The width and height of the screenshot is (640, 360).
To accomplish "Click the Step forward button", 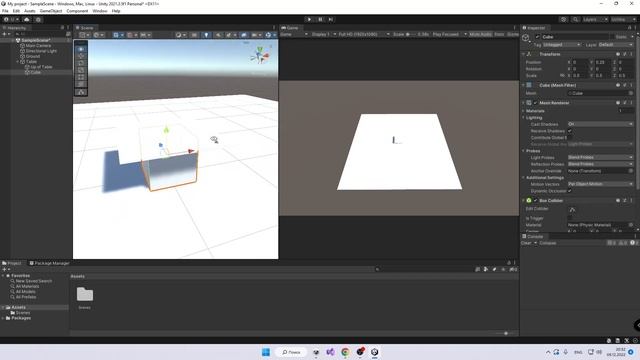I will (x=331, y=19).
